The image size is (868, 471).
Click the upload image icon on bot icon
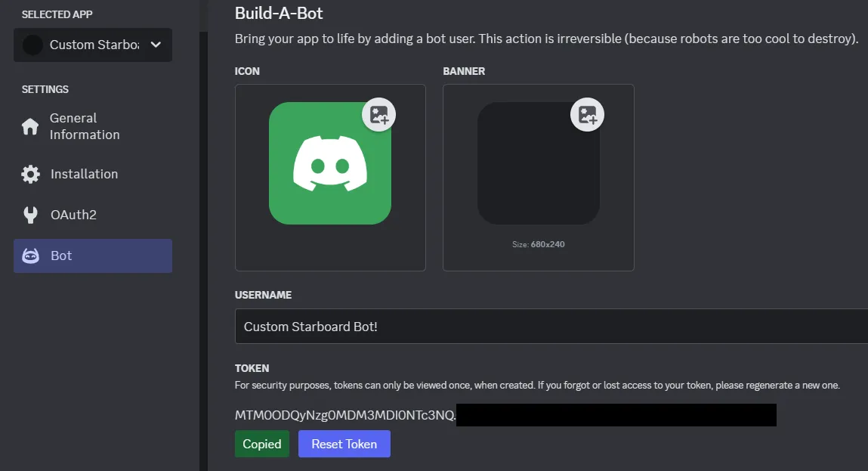(x=378, y=115)
